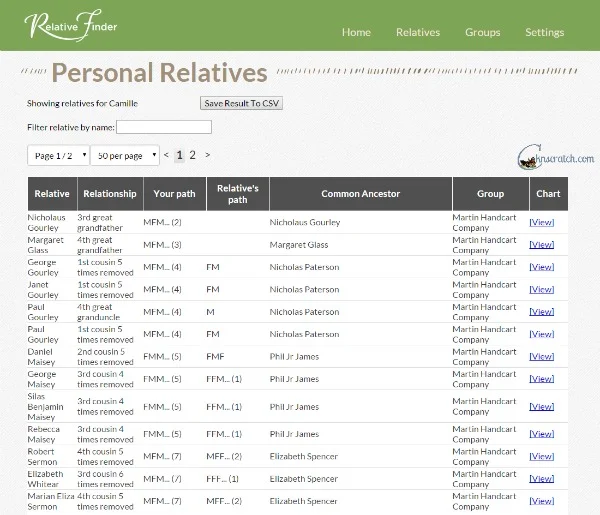Image resolution: width=600 pixels, height=515 pixels.
Task: Click the 2nd cousin 5 times removed cell
Action: 105,357
